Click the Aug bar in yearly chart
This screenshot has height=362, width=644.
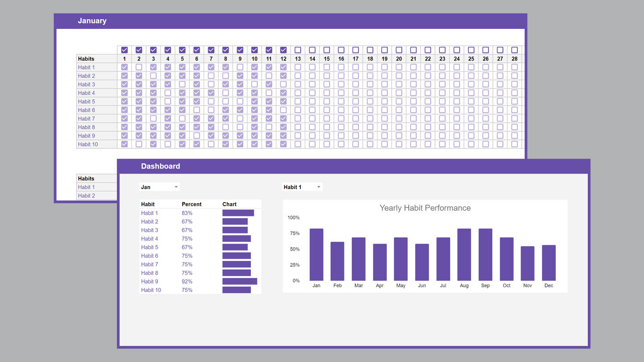pos(464,255)
